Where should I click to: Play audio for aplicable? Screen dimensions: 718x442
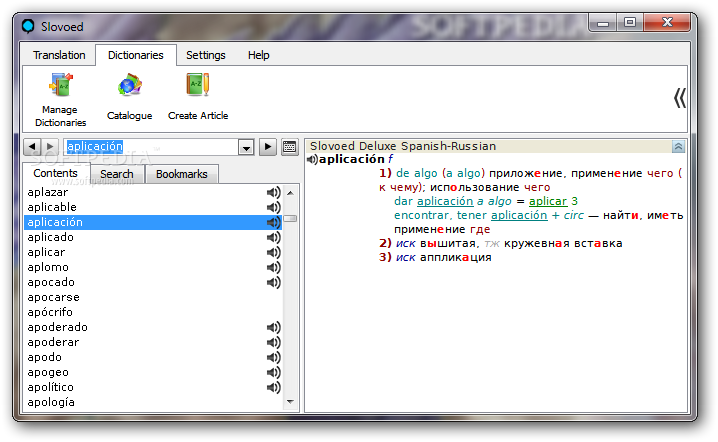pyautogui.click(x=273, y=207)
